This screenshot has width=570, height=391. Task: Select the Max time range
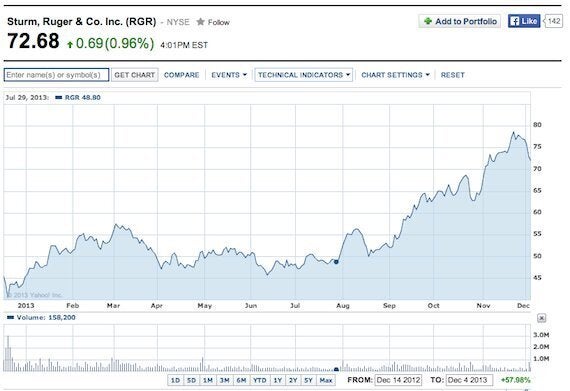[326, 380]
